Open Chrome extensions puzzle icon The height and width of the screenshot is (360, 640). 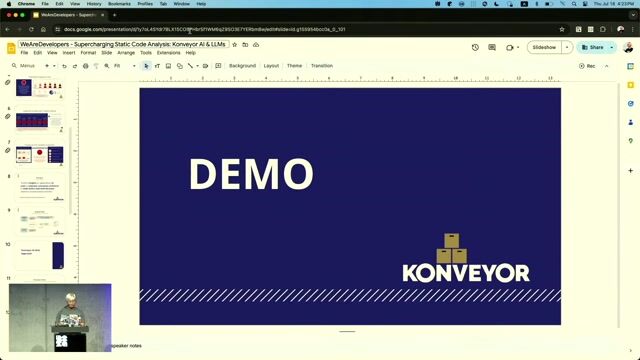pyautogui.click(x=603, y=29)
